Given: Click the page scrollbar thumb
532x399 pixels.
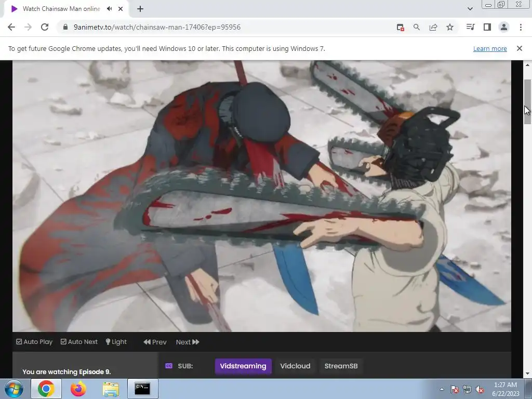Looking at the screenshot, I should [527, 102].
